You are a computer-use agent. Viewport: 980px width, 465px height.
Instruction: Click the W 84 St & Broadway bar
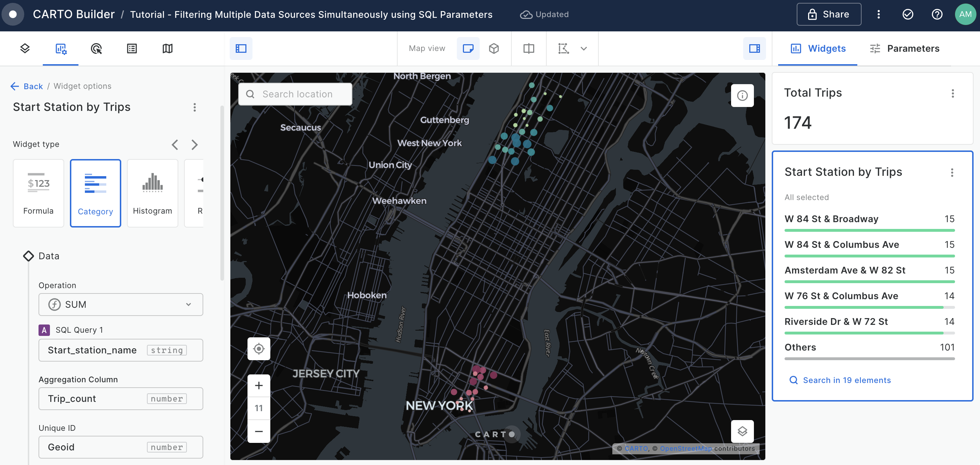[869, 230]
